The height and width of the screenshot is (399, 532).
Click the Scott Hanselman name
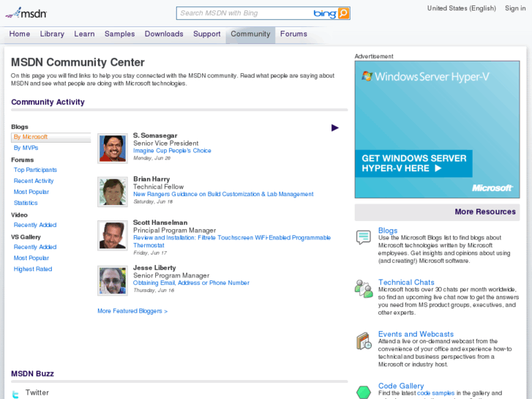pos(160,223)
